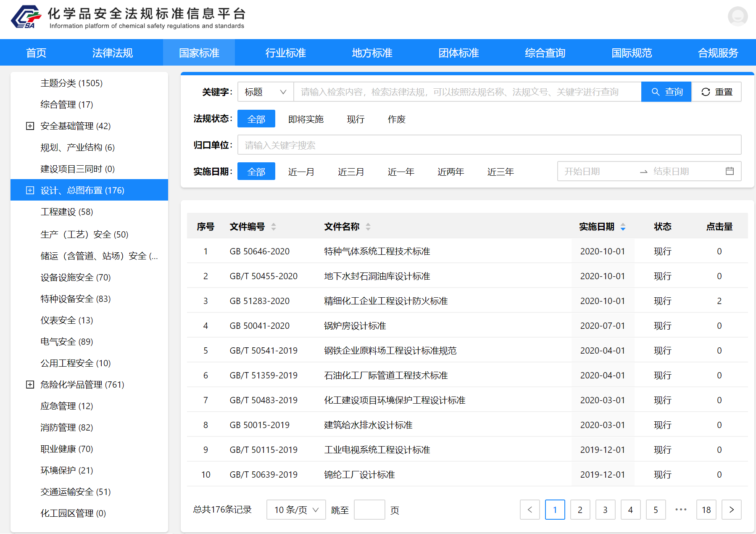
Task: Open 综合查询 navigation tab
Action: coord(545,53)
